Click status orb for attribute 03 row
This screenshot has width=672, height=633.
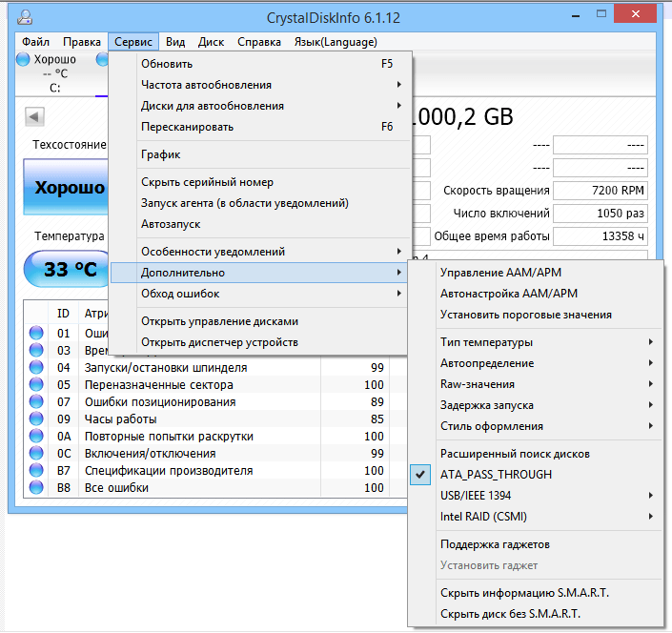point(36,350)
